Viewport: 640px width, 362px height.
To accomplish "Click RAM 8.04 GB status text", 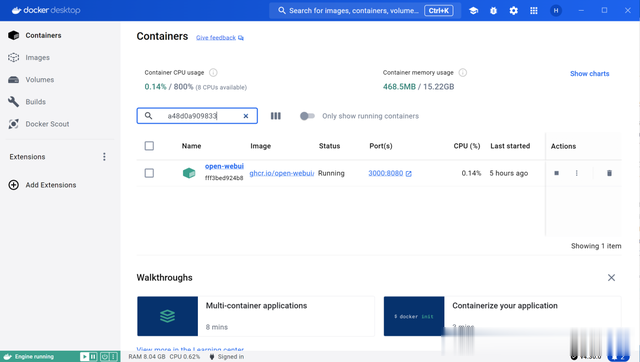I will click(147, 357).
